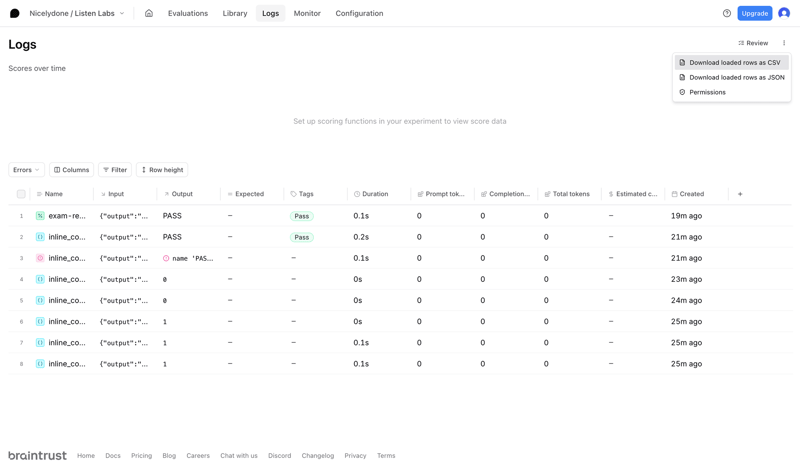This screenshot has height=470, width=800.
Task: Click the Pass tag in row 2
Action: 302,237
